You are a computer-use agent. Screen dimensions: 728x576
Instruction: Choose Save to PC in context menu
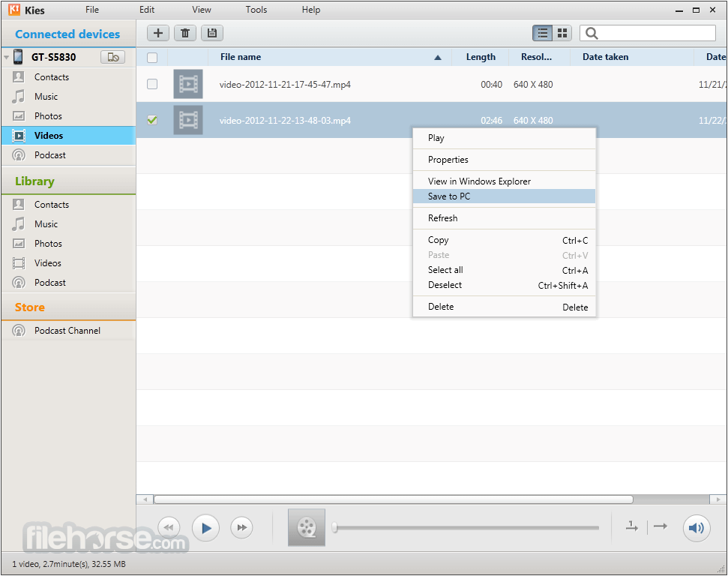click(505, 196)
